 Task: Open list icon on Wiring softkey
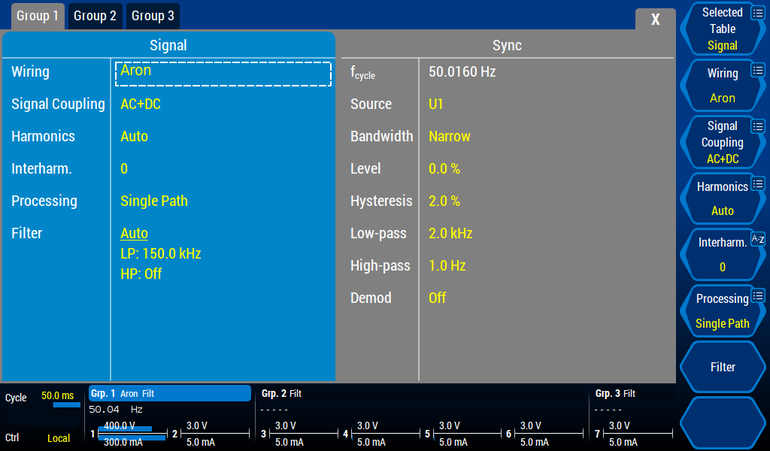[x=758, y=70]
